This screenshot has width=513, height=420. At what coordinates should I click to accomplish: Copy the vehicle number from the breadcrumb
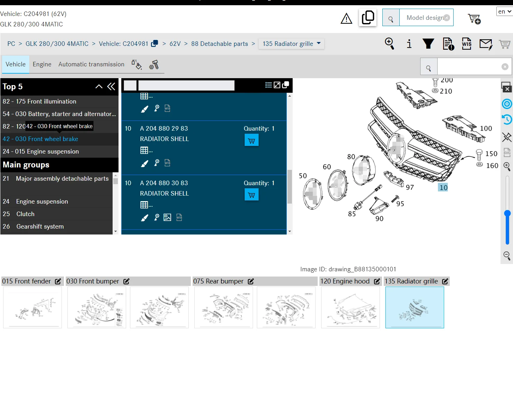point(155,43)
